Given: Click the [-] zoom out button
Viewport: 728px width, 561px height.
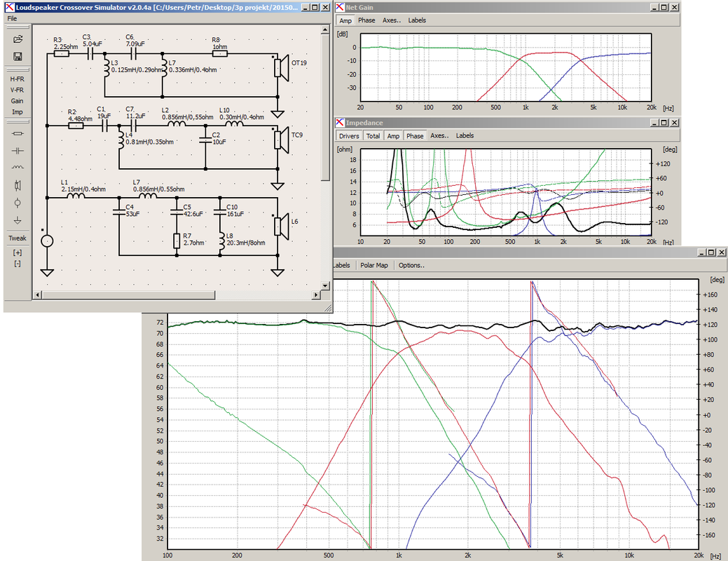Looking at the screenshot, I should coord(18,264).
